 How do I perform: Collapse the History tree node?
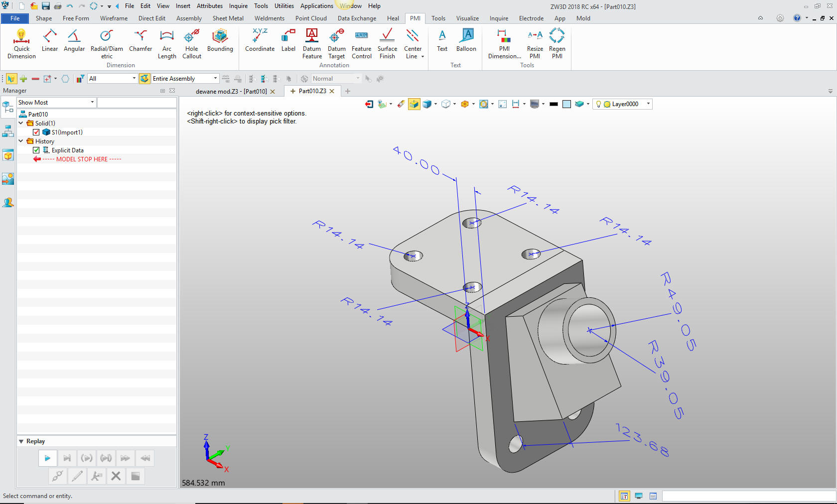[21, 141]
